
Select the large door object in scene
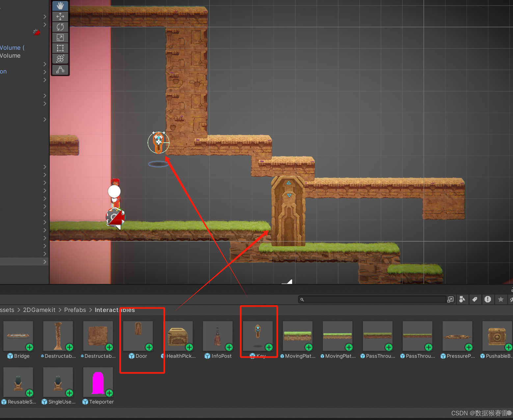[x=288, y=211]
